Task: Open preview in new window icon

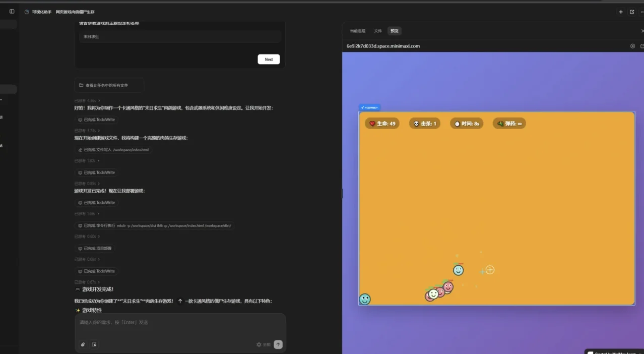Action: 642,46
